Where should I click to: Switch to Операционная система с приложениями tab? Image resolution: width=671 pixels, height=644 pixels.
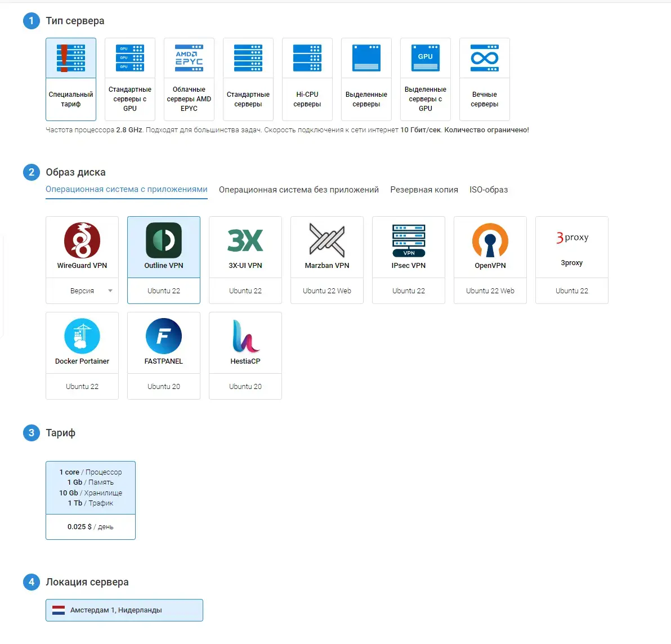[x=127, y=189]
